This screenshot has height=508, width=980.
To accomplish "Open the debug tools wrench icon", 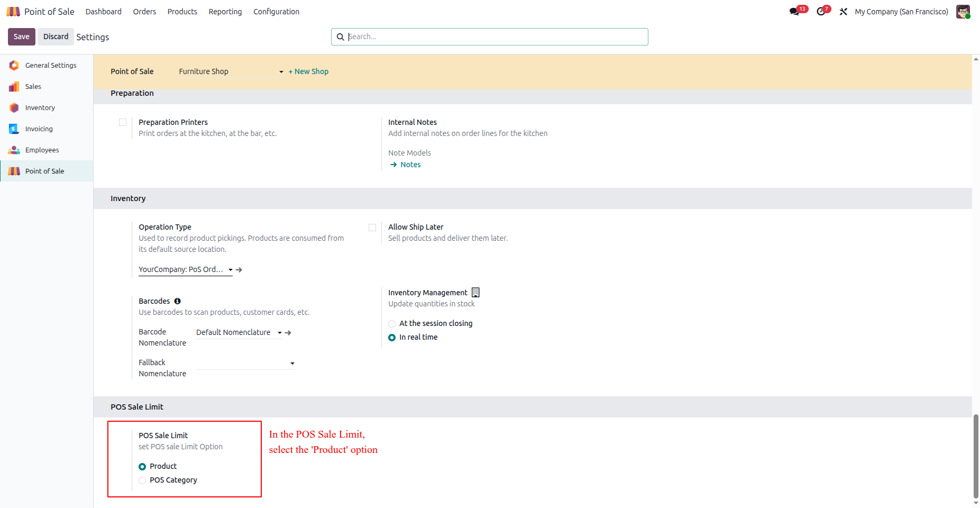I will tap(844, 12).
